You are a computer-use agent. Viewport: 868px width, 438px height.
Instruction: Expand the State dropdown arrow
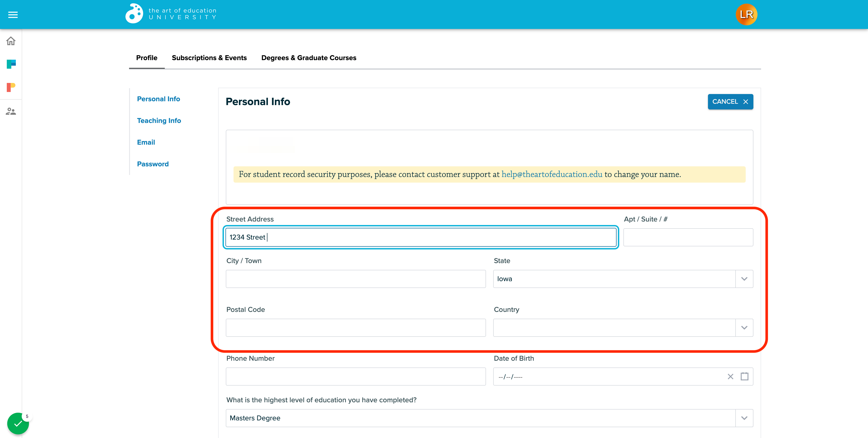[744, 279]
